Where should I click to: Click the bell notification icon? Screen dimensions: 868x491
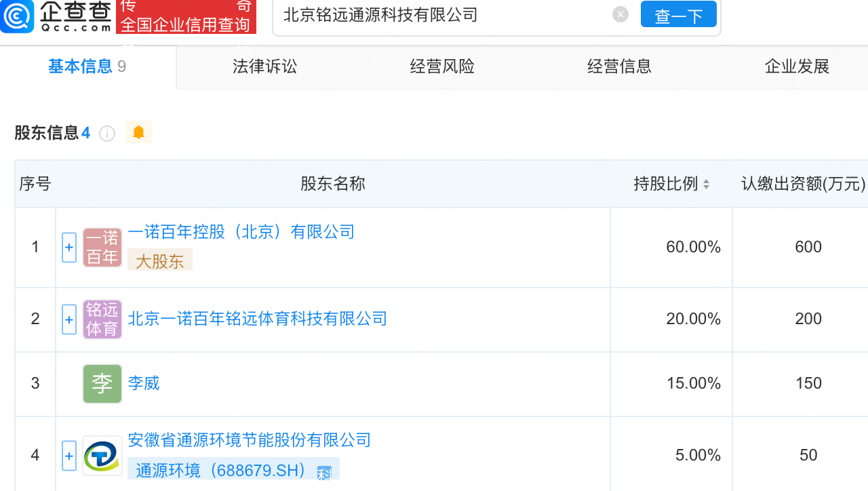click(139, 132)
